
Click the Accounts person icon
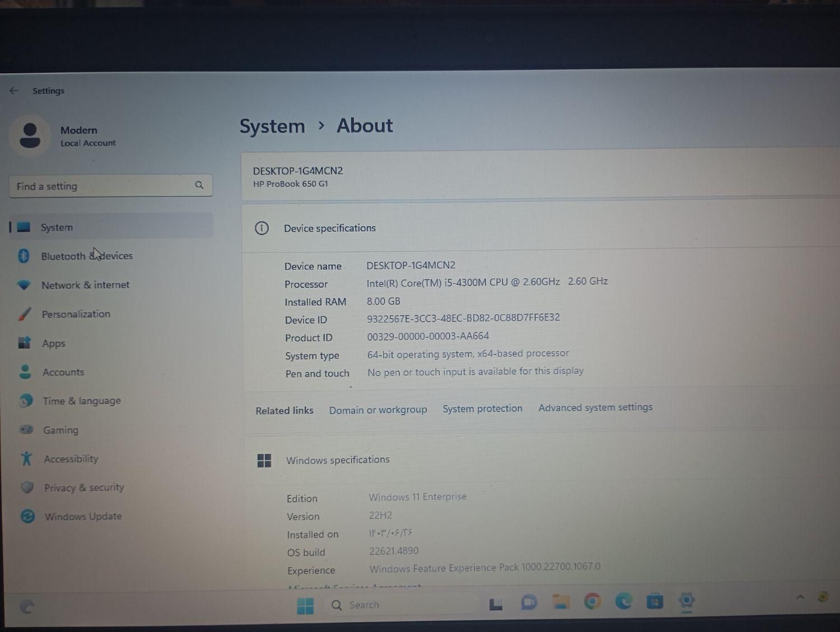[x=25, y=372]
